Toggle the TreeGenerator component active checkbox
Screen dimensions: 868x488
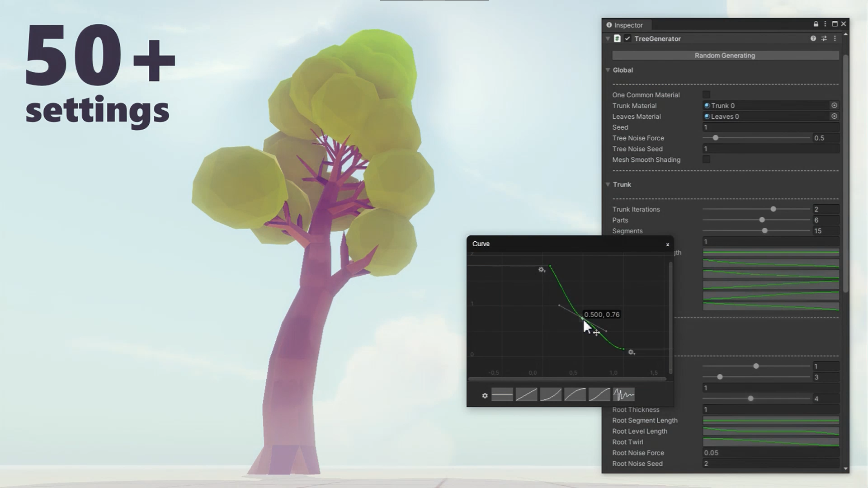(x=627, y=38)
